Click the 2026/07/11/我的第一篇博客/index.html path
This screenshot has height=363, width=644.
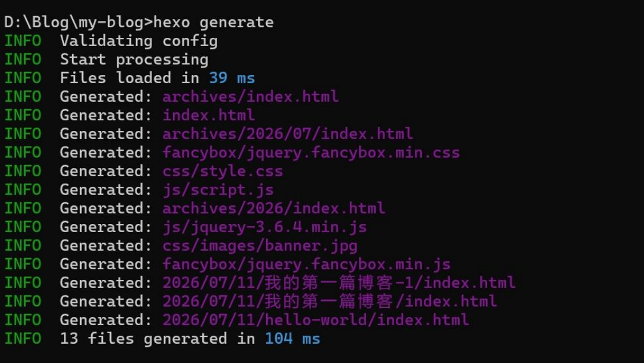[330, 302]
